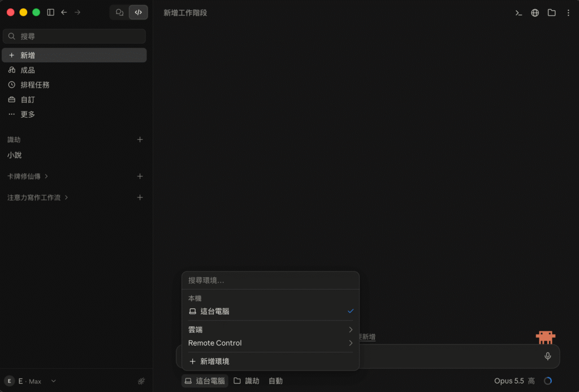Click the 識劫 project header
The image size is (579, 392).
coord(14,140)
